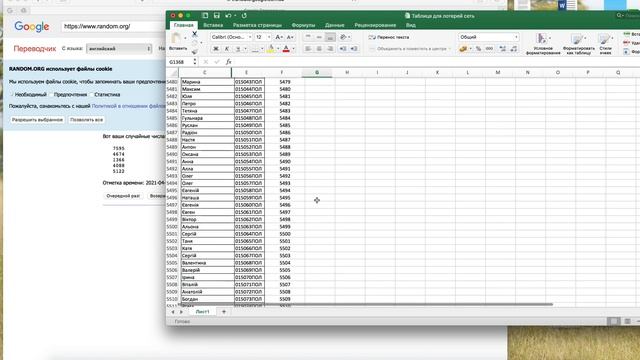Apply percent style format
Image resolution: width=640 pixels, height=360 pixels.
pyautogui.click(x=478, y=49)
